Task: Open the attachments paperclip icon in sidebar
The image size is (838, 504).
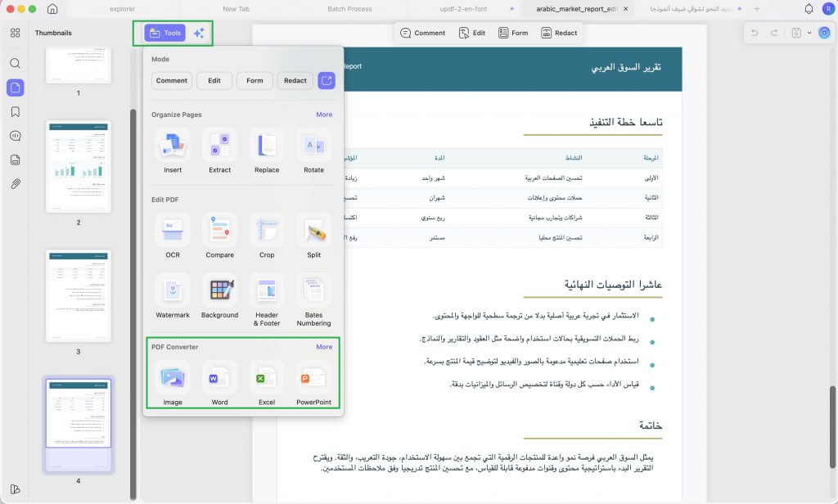Action: [15, 184]
